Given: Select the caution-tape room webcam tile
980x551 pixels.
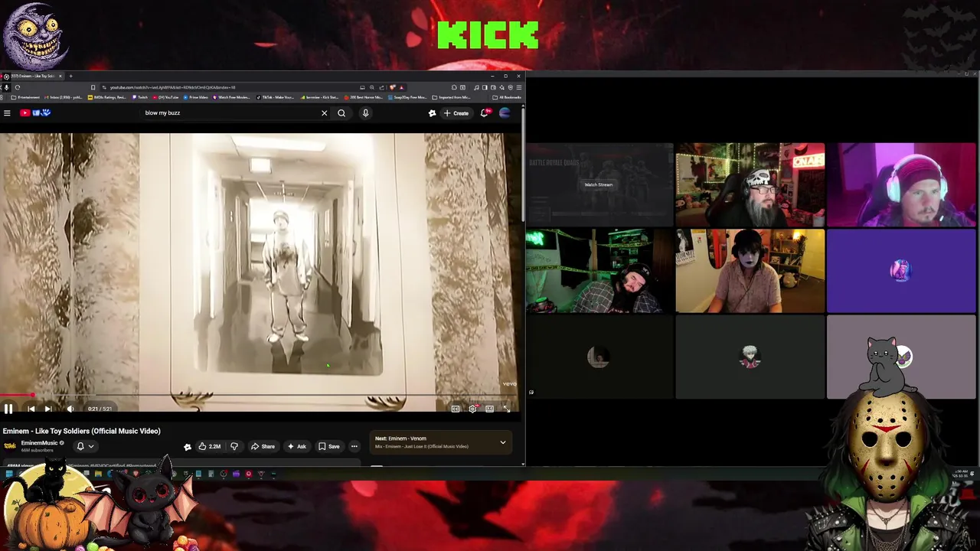Looking at the screenshot, I should click(x=599, y=271).
